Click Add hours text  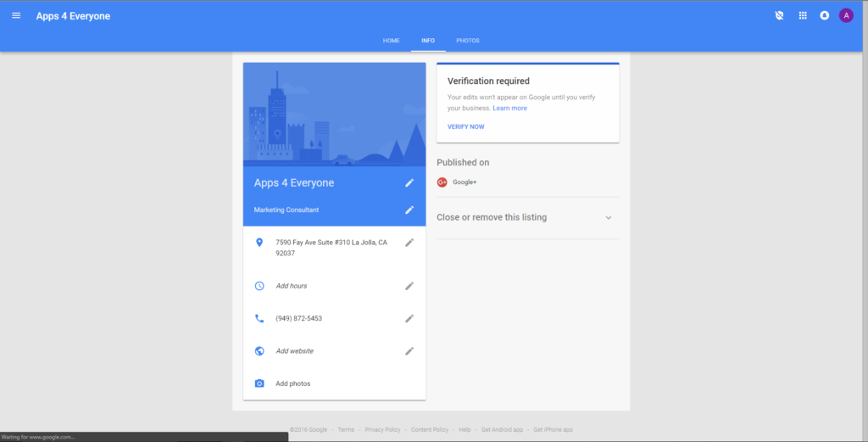tap(292, 286)
